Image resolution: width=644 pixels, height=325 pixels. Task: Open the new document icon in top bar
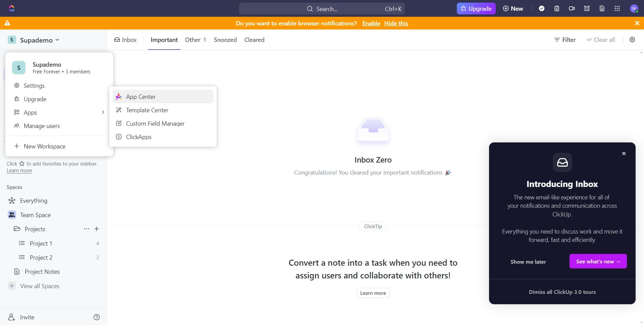tap(602, 8)
